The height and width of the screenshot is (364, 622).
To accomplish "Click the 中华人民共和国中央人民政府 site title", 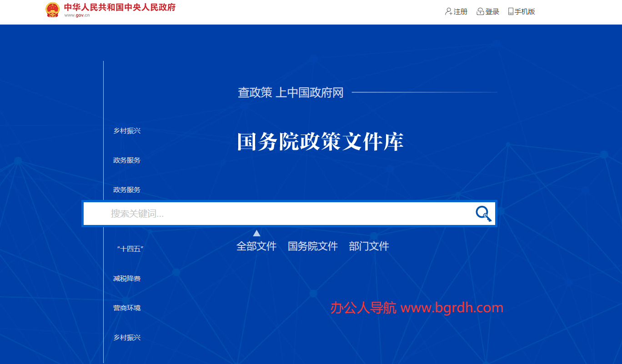I will pyautogui.click(x=120, y=8).
